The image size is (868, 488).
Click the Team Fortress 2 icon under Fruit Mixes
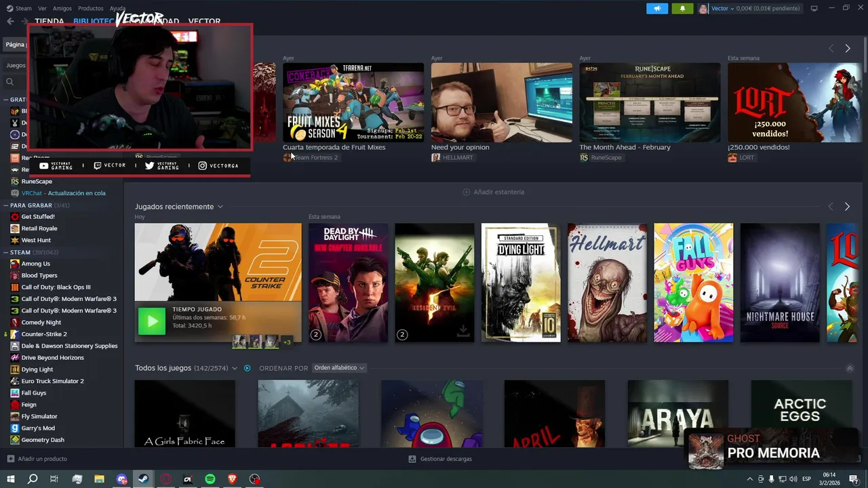(288, 157)
